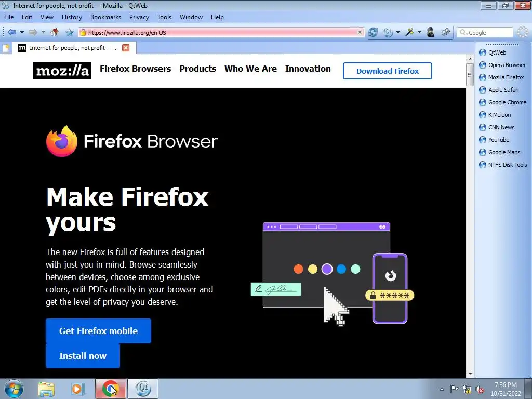Click the dice icon in toolbar
This screenshot has height=399, width=532.
tap(445, 33)
